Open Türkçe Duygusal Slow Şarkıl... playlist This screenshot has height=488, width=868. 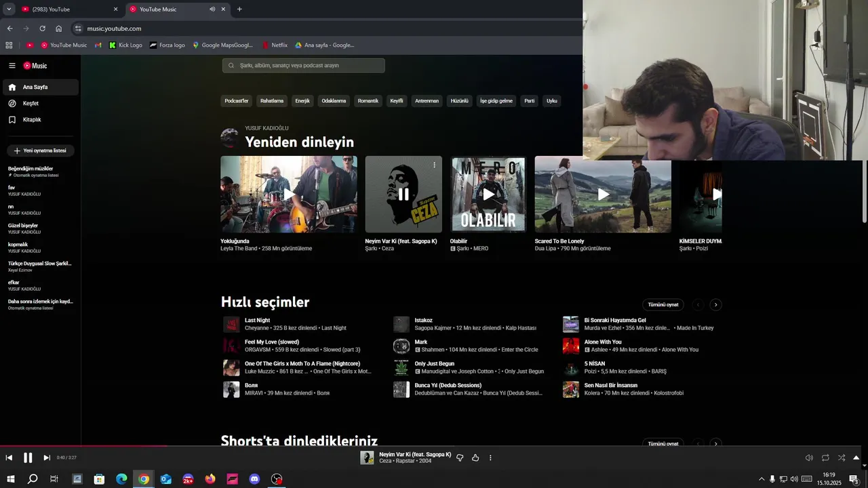coord(40,266)
